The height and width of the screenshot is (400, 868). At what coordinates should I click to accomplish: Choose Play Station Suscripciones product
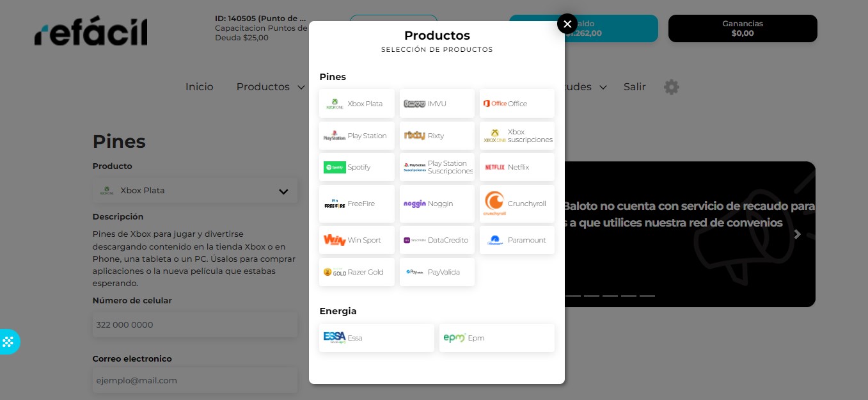[437, 167]
